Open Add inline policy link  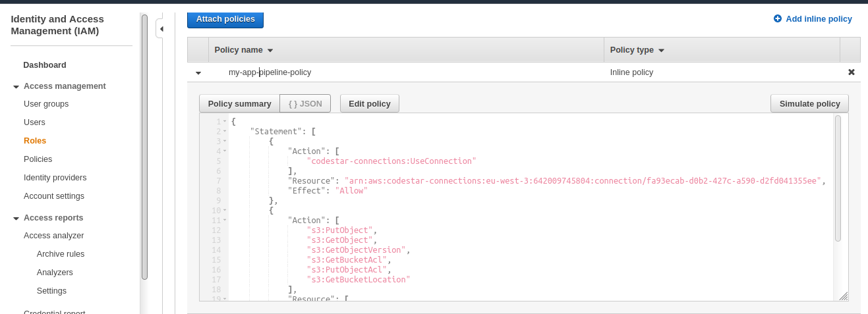(x=819, y=19)
